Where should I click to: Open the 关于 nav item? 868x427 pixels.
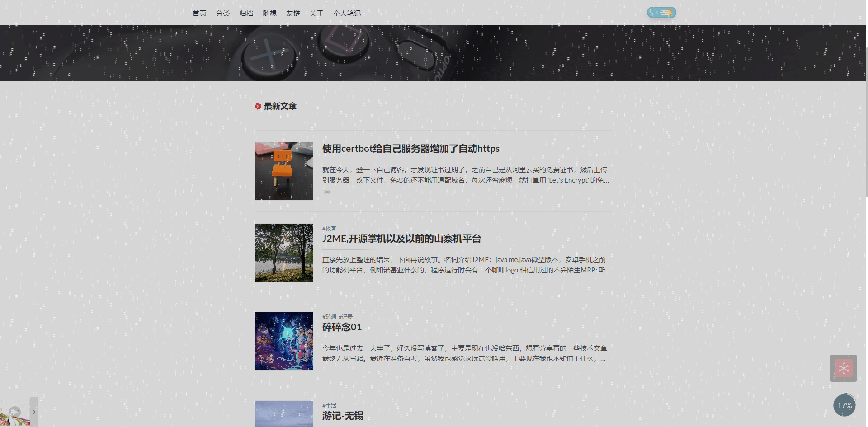pyautogui.click(x=316, y=13)
